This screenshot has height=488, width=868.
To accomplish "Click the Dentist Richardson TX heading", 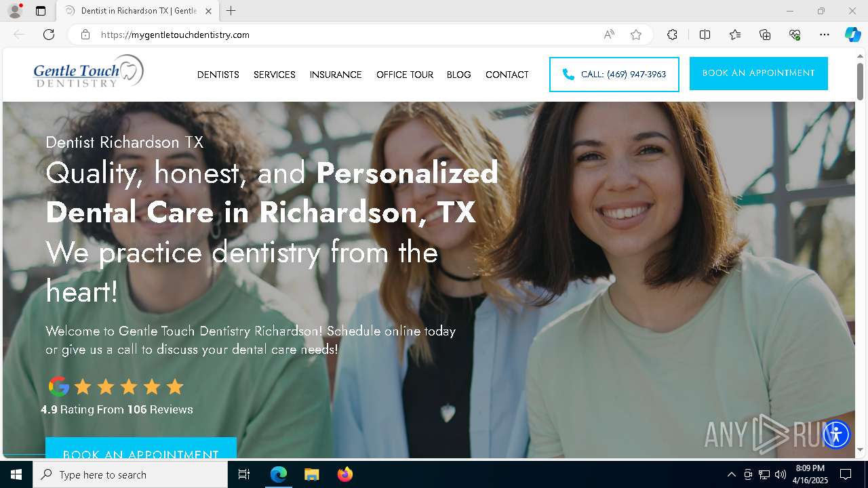I will (x=125, y=142).
